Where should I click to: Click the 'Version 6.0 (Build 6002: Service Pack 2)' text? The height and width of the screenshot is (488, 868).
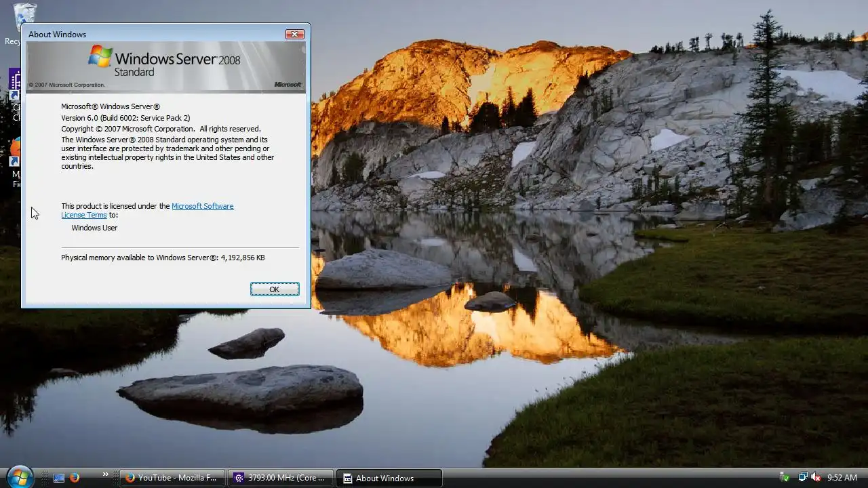tap(125, 118)
